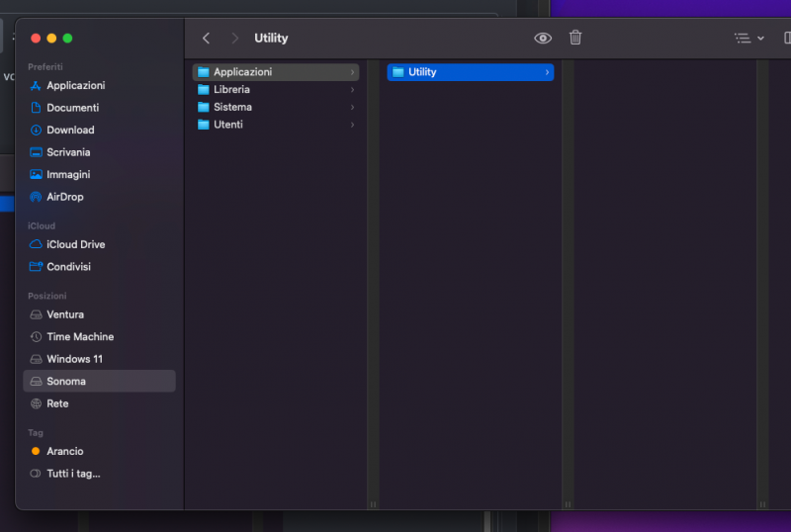
Task: Show Tutti i tag… list
Action: (x=100, y=474)
